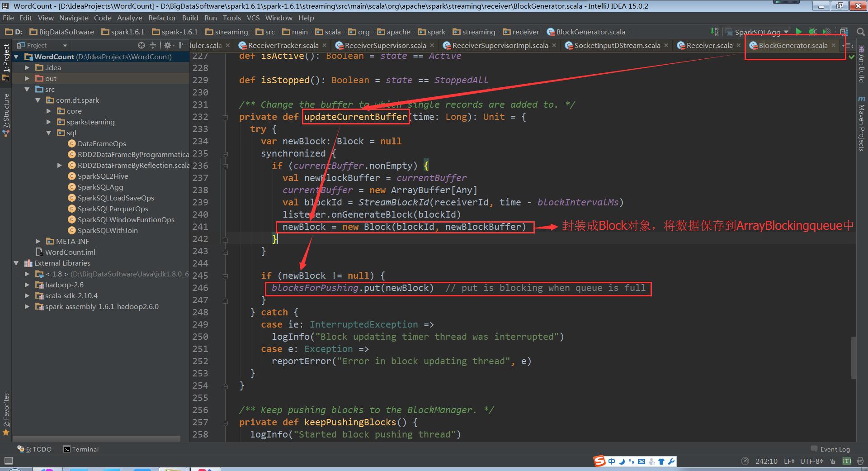The width and height of the screenshot is (868, 471).
Task: Collapse all in Project panel
Action: [153, 45]
